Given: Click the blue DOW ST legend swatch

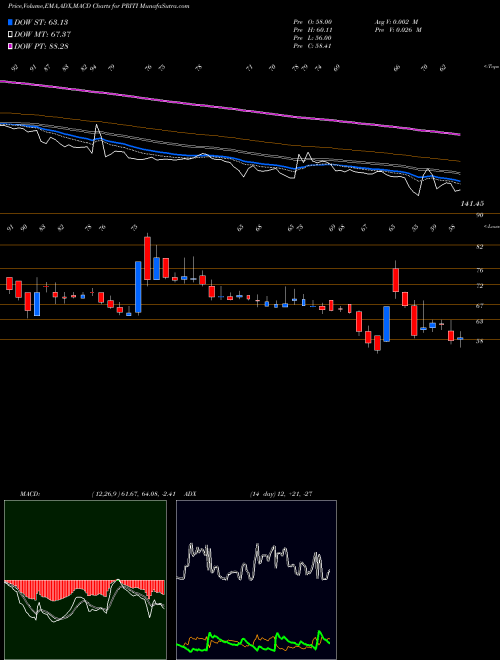Looking at the screenshot, I should [11, 22].
